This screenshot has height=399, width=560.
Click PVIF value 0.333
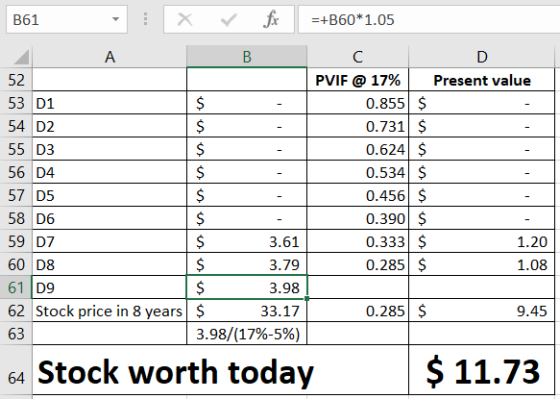[x=358, y=241]
